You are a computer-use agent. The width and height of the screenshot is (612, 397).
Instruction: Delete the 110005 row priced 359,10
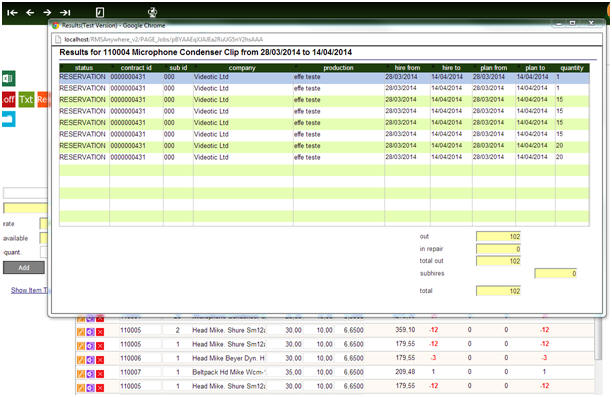(100, 332)
